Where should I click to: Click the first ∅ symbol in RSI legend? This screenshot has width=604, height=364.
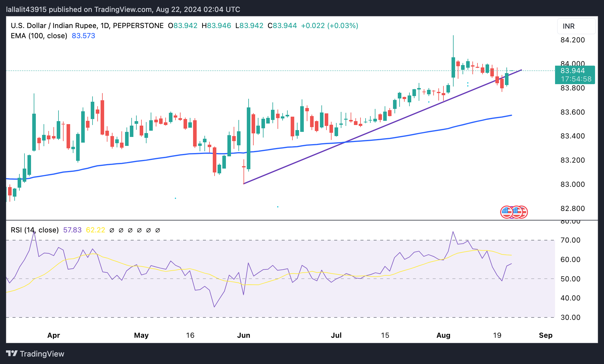click(112, 230)
